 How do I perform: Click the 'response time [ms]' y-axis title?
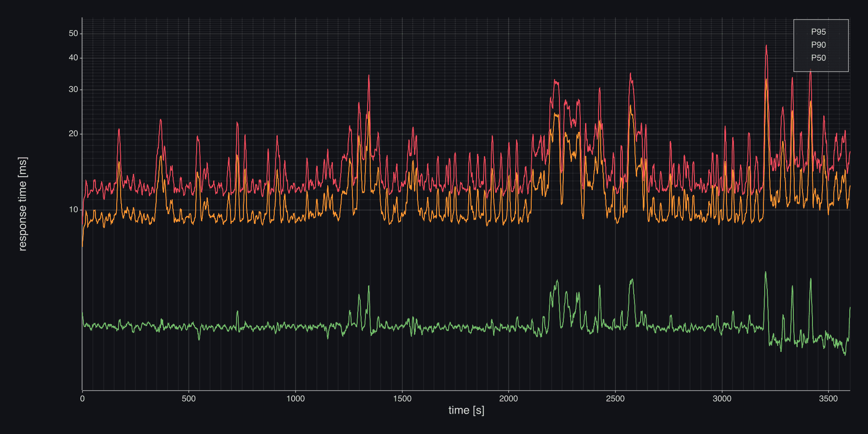click(23, 204)
